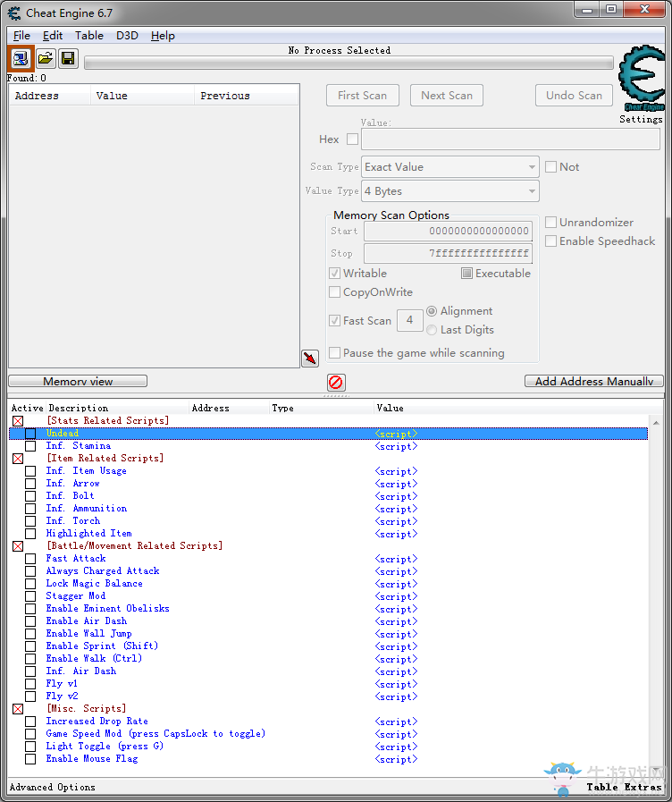Screen dimensions: 672x802
Task: Select the Light Toggle (press G) entry
Action: point(105,747)
